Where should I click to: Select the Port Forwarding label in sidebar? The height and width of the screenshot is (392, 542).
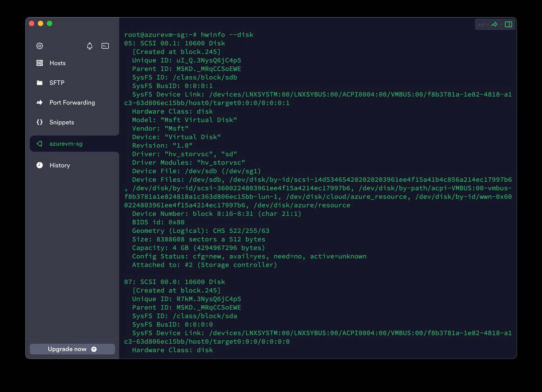click(x=72, y=102)
